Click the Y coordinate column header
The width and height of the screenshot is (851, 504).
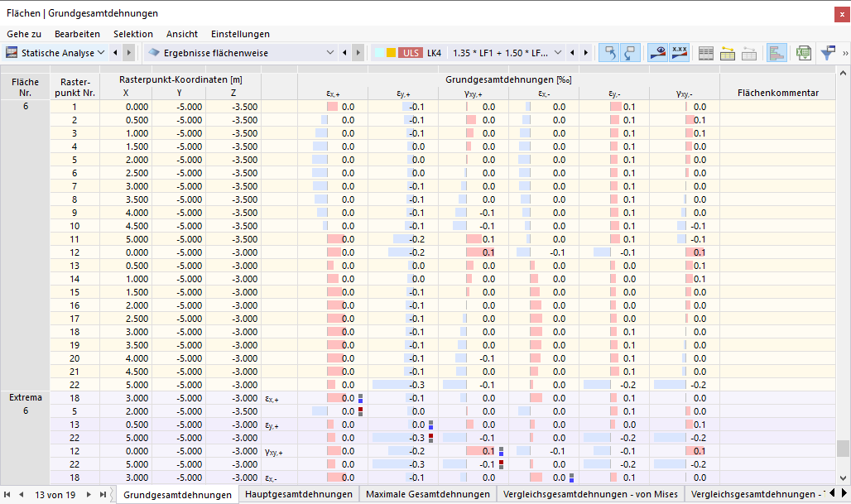[x=179, y=93]
